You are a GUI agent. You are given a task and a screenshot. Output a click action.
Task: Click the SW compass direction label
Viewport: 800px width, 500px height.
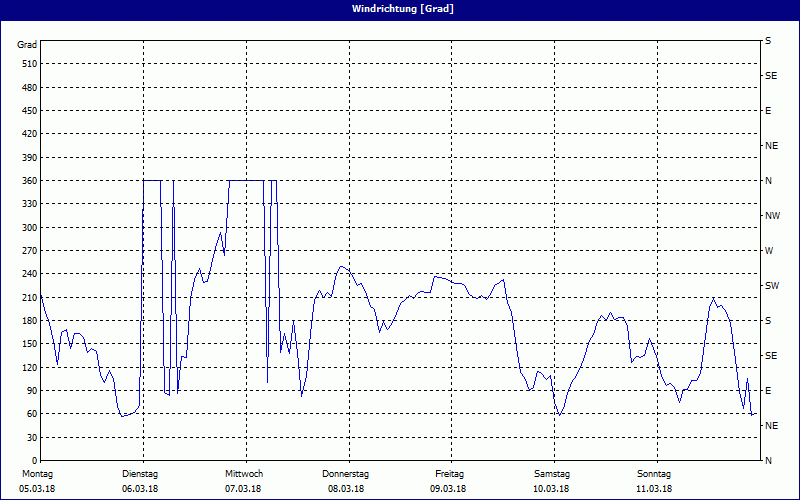point(771,286)
